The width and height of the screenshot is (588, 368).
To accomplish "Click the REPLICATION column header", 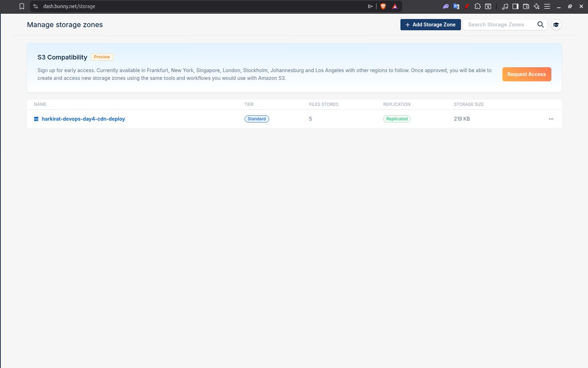I will [397, 104].
